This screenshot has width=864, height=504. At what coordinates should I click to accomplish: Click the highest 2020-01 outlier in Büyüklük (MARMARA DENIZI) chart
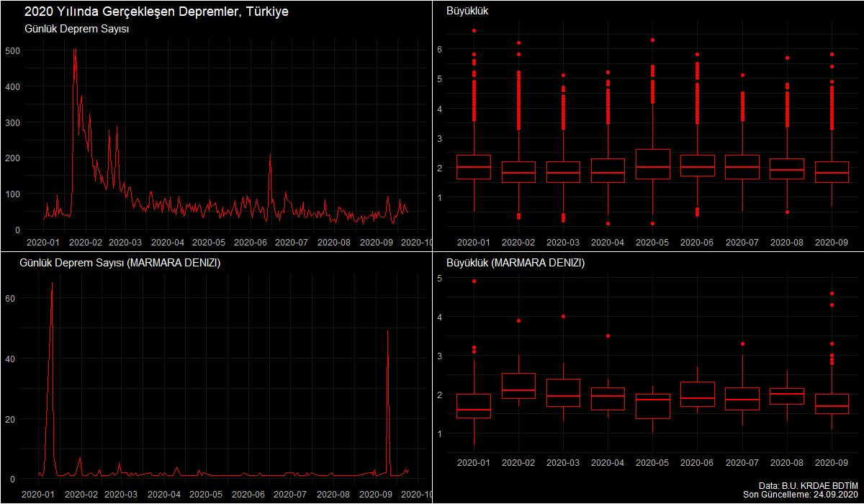(x=474, y=282)
